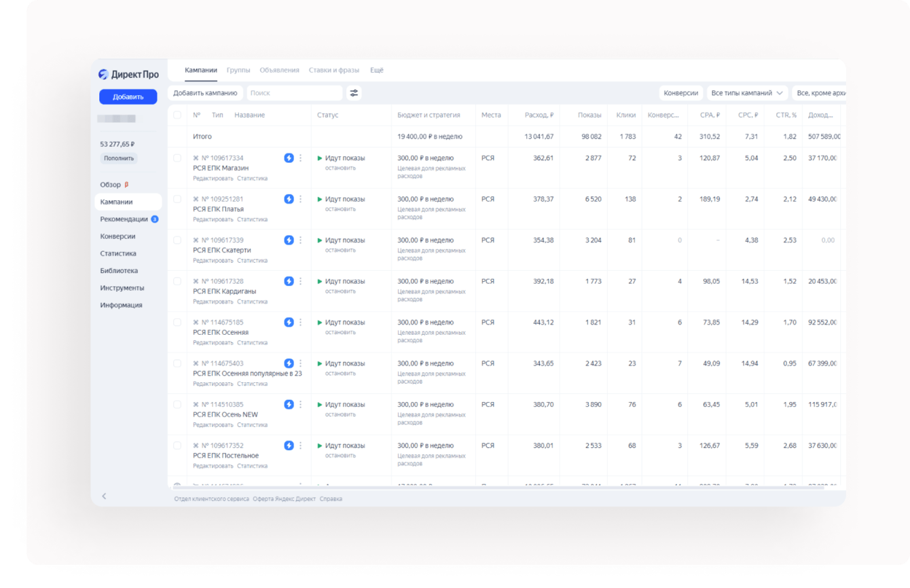Switch to the Группы tab
Viewport: 910px width, 588px height.
(x=238, y=70)
